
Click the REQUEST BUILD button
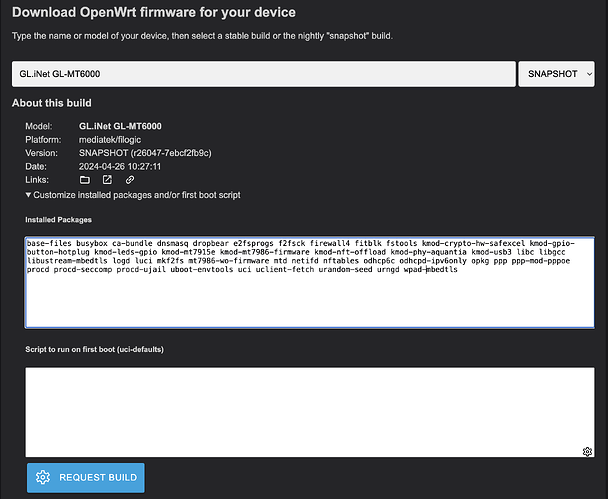86,477
